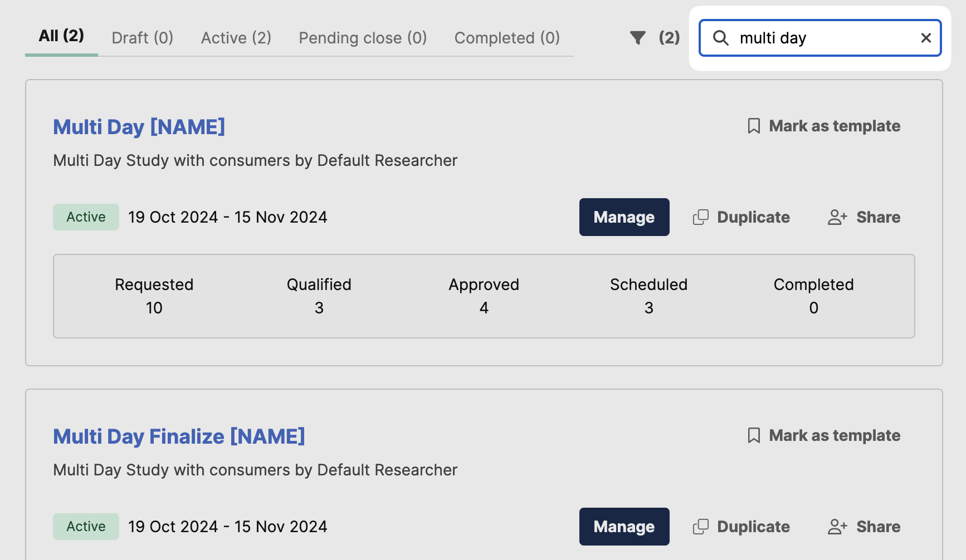Click share person icon for Multi Day [NAME]

(837, 217)
